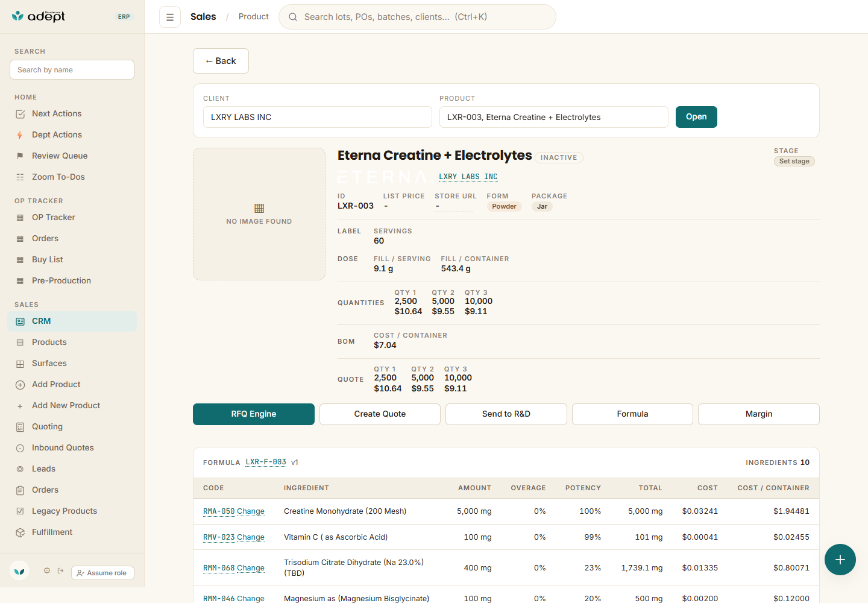Click the Surfaces grid icon
Screen dimensions: 868x603
[20, 364]
